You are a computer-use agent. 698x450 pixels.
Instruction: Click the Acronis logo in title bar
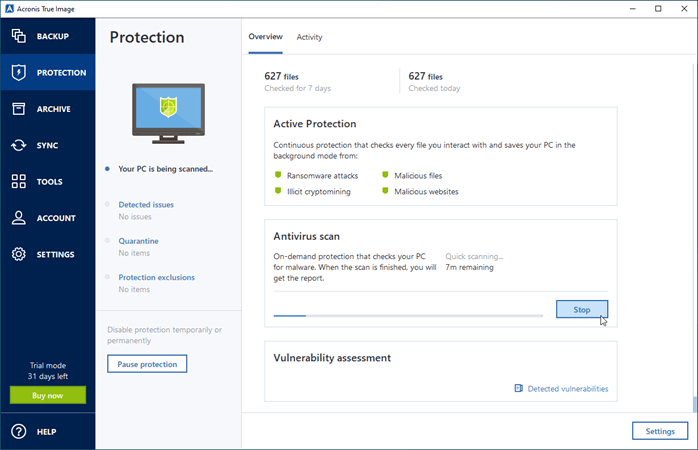pyautogui.click(x=9, y=9)
